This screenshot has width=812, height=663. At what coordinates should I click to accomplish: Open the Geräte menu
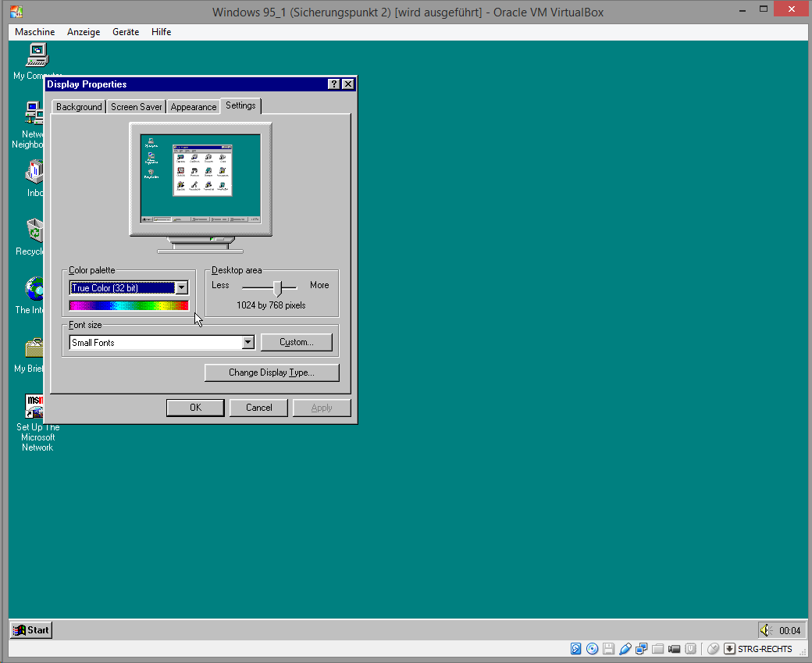(x=126, y=31)
